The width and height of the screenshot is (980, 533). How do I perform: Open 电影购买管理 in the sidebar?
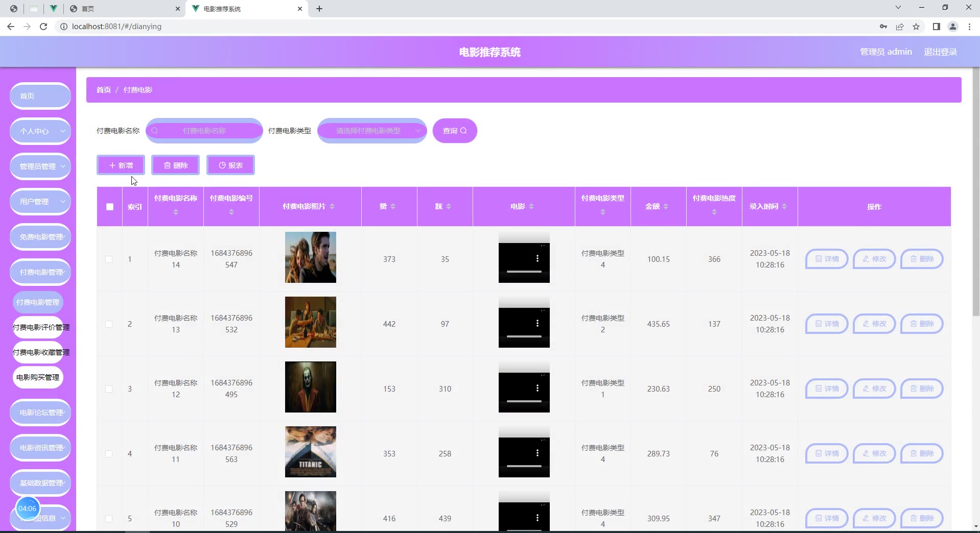click(x=38, y=377)
